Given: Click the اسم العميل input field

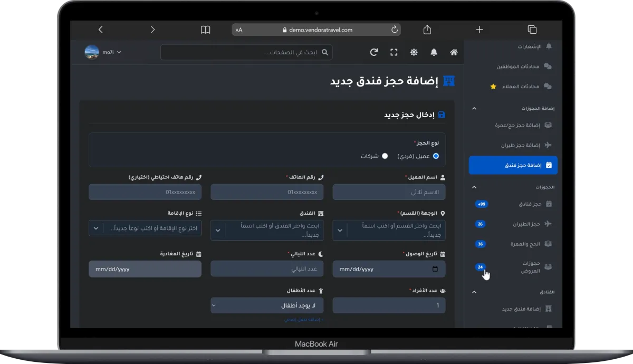Looking at the screenshot, I should pos(389,192).
